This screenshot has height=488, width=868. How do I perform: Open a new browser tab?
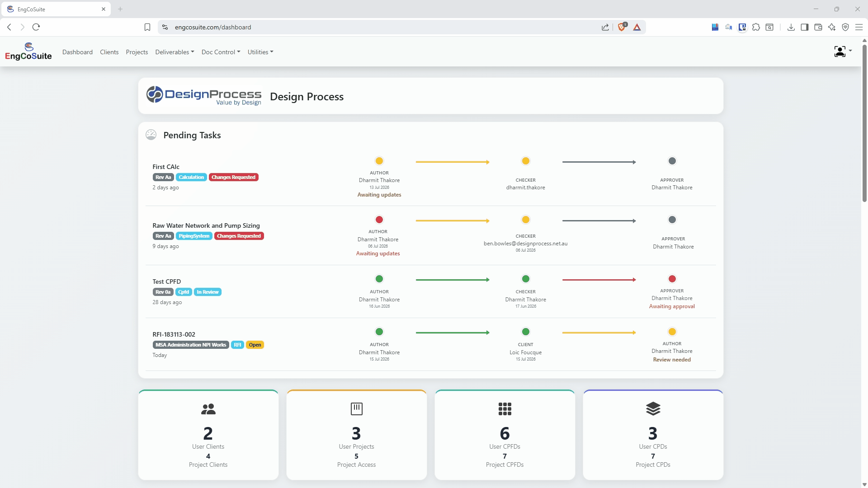tap(120, 9)
